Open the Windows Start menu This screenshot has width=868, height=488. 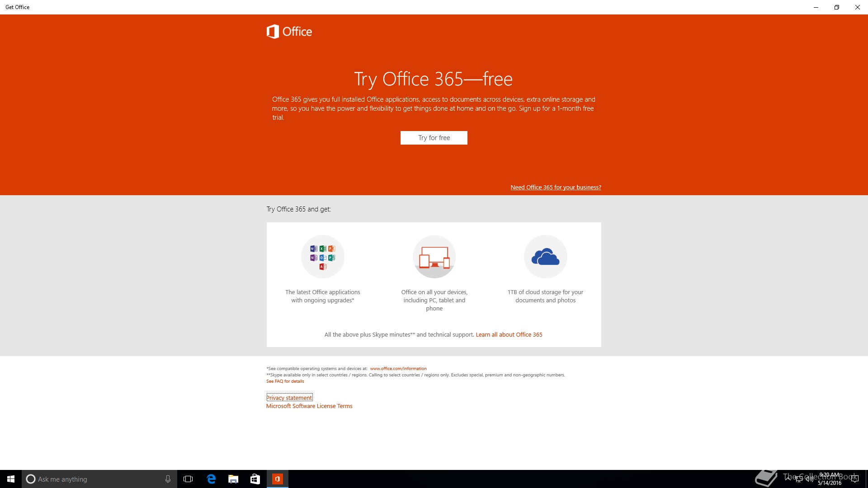click(x=11, y=479)
